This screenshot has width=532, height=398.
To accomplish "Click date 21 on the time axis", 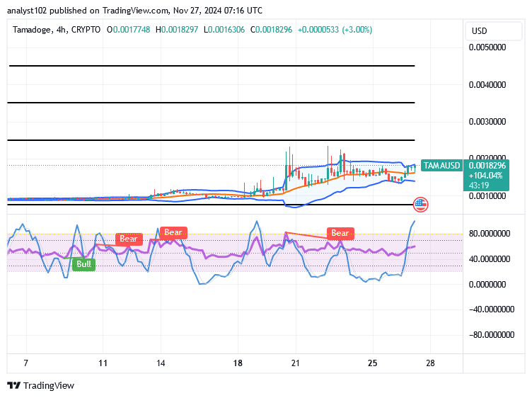I will point(295,363).
